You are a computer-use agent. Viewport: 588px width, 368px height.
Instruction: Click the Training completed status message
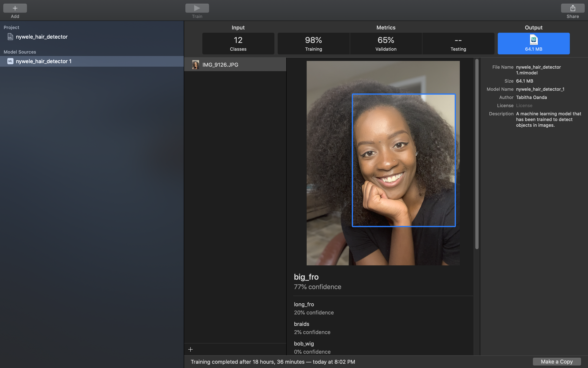point(273,362)
